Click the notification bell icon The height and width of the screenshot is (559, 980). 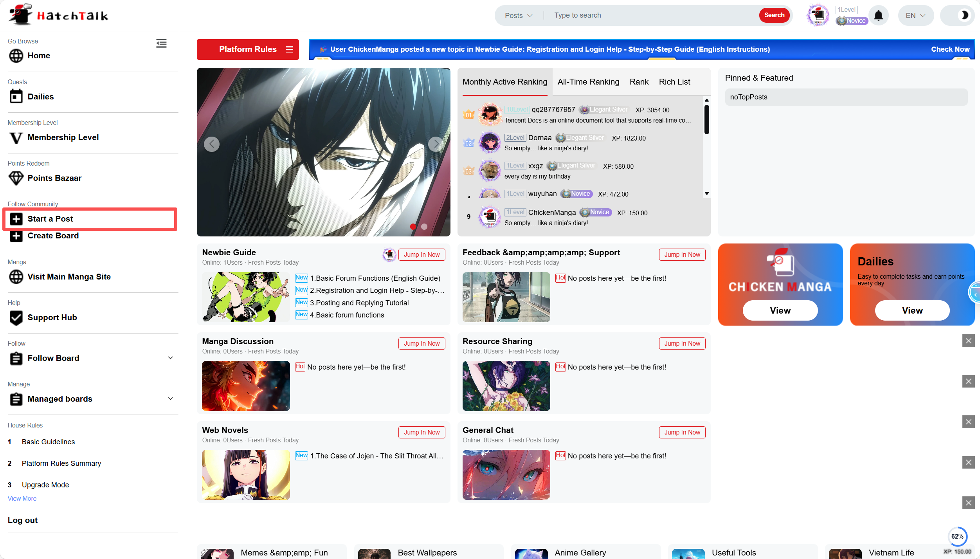(878, 16)
